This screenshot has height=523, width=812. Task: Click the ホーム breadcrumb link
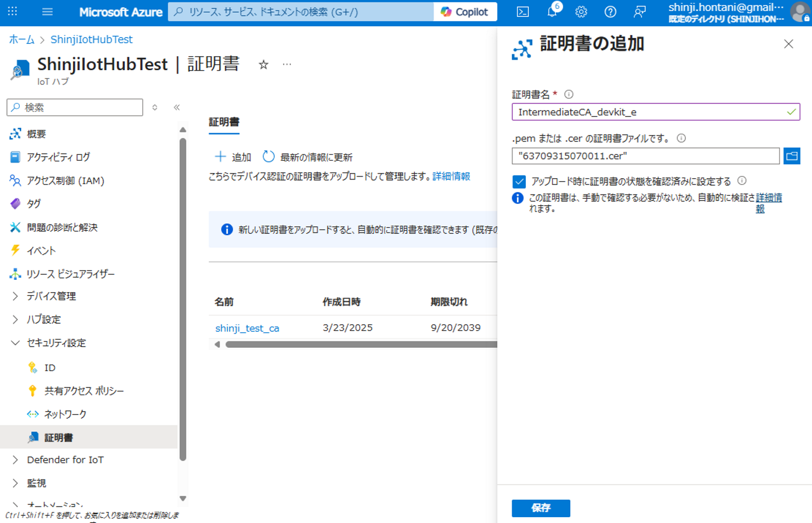coord(22,39)
